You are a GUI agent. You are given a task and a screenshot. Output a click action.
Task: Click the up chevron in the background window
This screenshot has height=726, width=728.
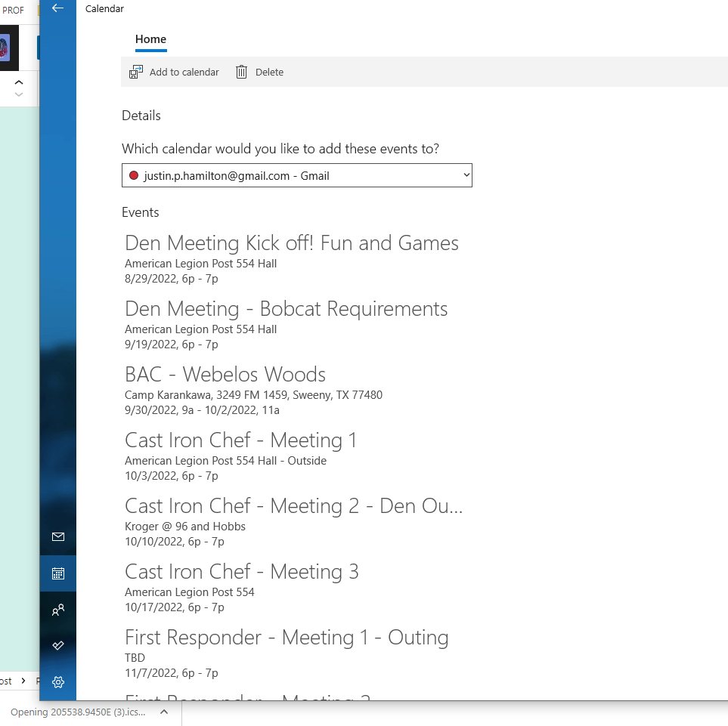19,82
